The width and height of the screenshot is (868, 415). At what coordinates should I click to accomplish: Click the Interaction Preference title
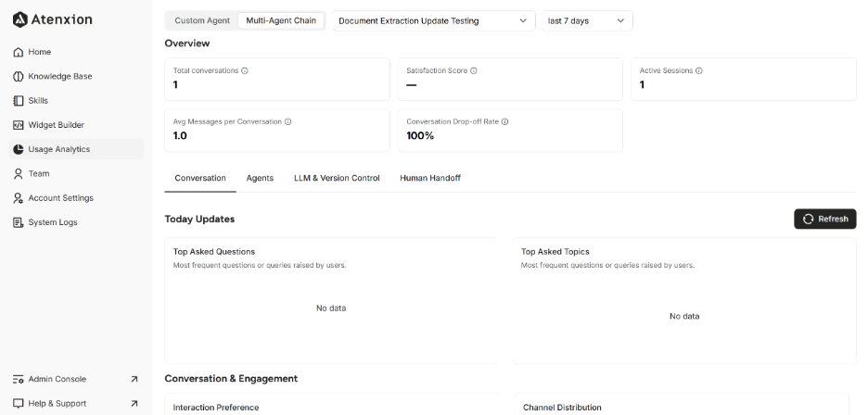215,408
